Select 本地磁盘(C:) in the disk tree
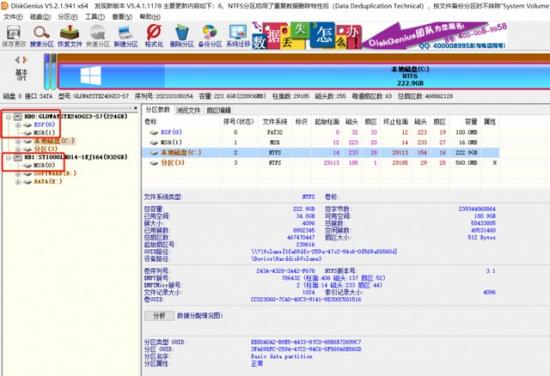550x376 pixels. (x=54, y=141)
